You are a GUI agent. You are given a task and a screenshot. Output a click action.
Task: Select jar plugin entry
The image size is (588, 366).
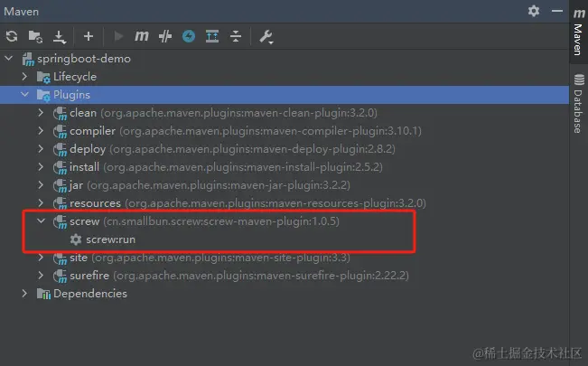point(210,185)
